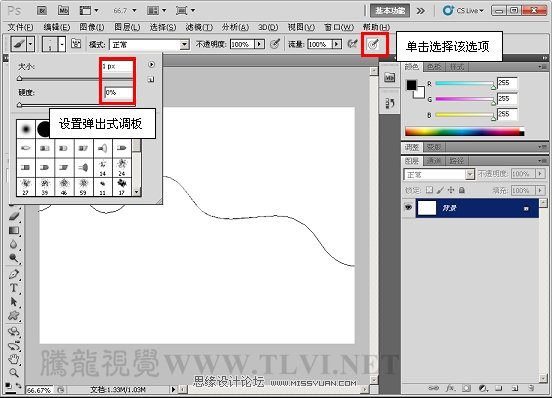
Task: Click the brush size slider
Action: point(76,78)
